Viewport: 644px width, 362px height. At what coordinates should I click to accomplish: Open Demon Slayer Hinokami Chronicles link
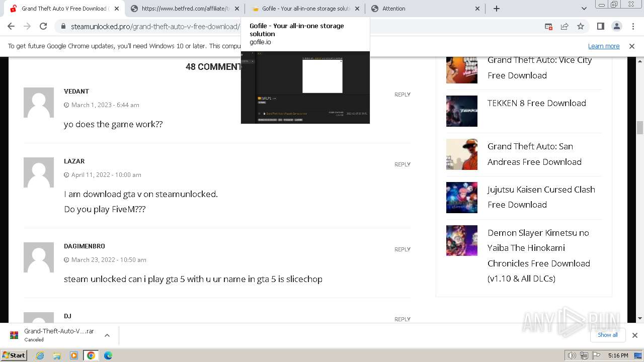click(x=539, y=255)
